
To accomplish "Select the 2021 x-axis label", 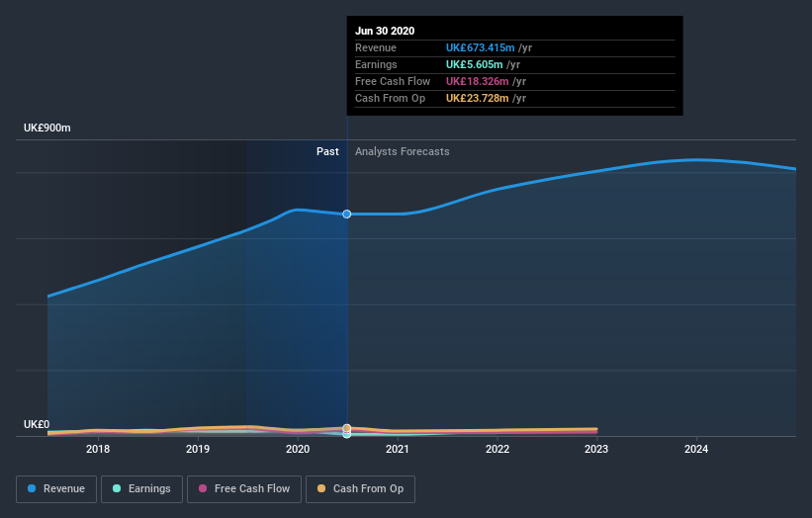I will (x=398, y=449).
